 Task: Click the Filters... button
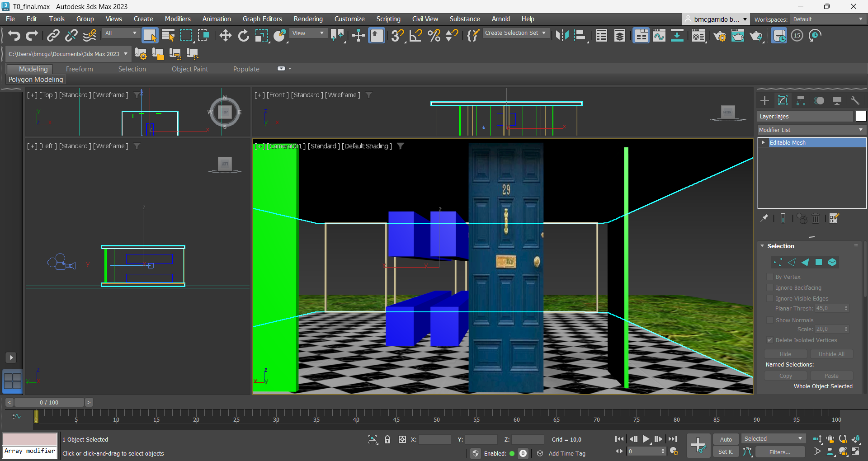780,452
